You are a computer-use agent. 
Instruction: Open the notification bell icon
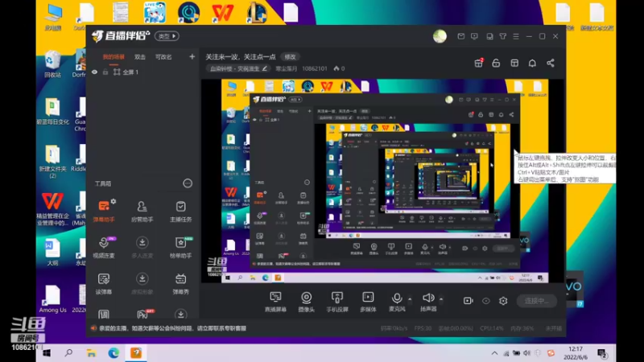pyautogui.click(x=532, y=63)
